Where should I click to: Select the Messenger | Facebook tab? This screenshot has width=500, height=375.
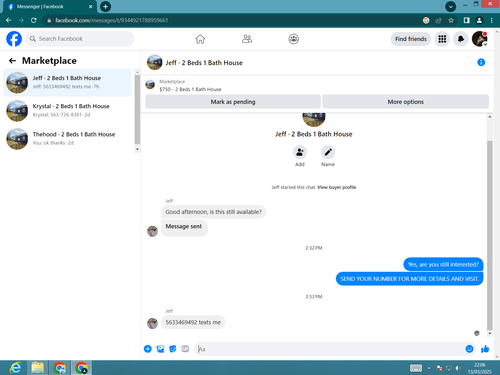click(x=50, y=7)
